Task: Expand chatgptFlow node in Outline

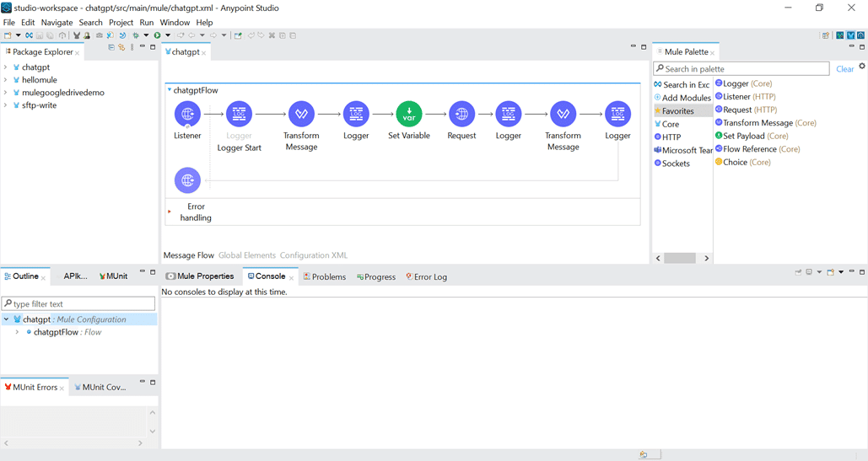Action: point(17,332)
